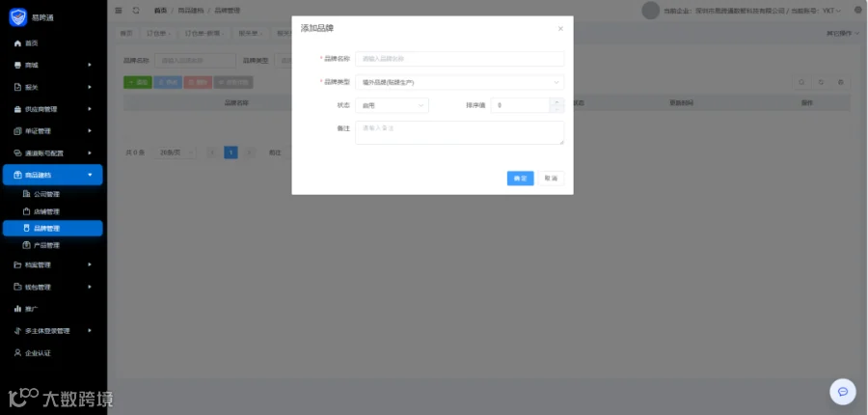Click the 公司管理 building icon
868x415 pixels.
26,194
